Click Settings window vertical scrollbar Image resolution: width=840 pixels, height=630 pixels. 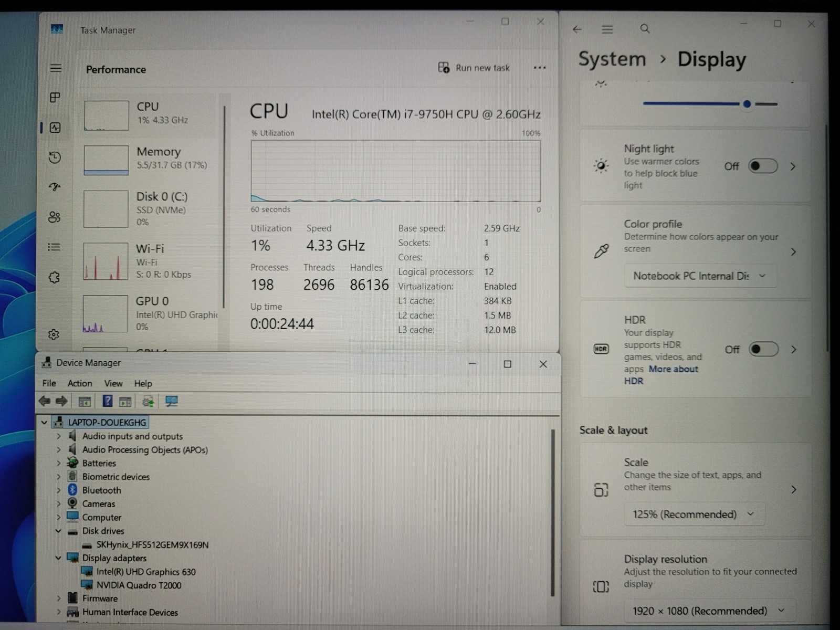point(826,239)
